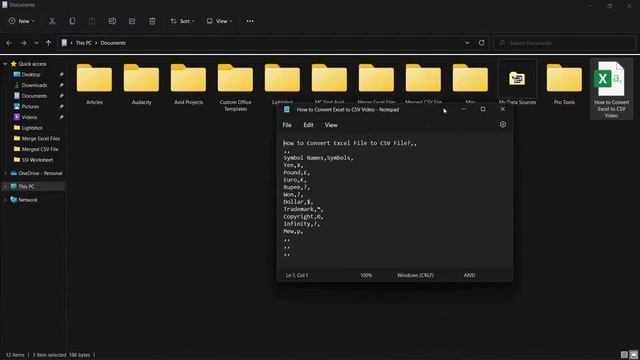Select the Audacity folder
This screenshot has width=640, height=360.
click(141, 84)
